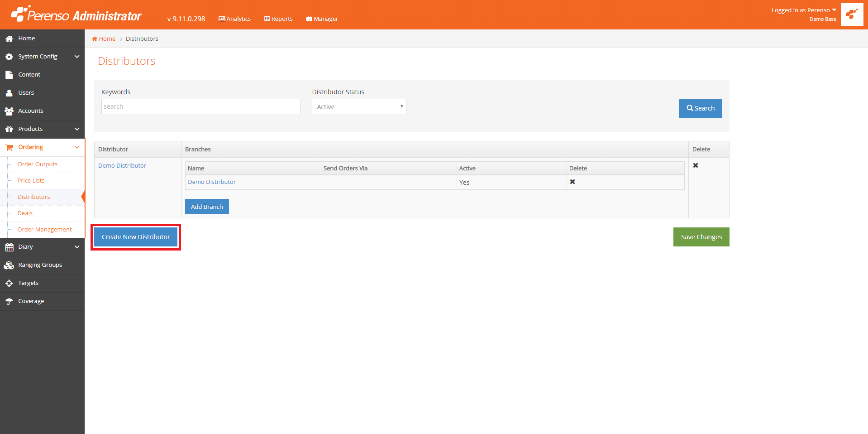This screenshot has height=434, width=868.
Task: Delete the Demo Distributor branch row
Action: coord(572,182)
